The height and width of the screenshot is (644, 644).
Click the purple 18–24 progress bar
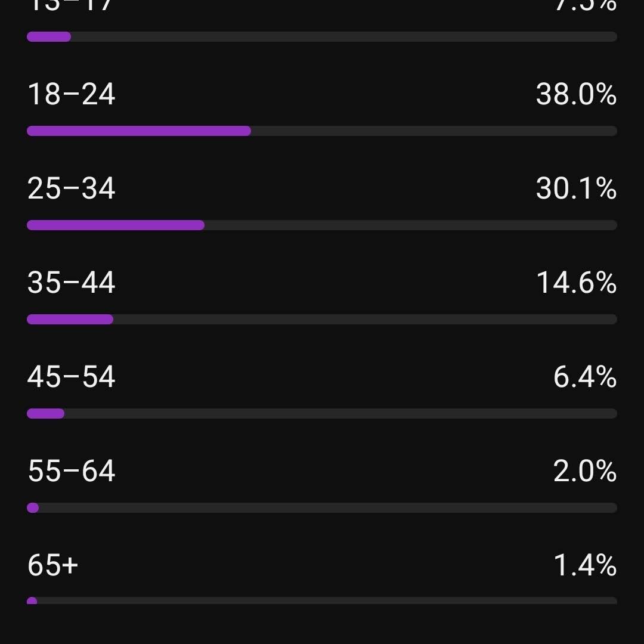point(139,131)
